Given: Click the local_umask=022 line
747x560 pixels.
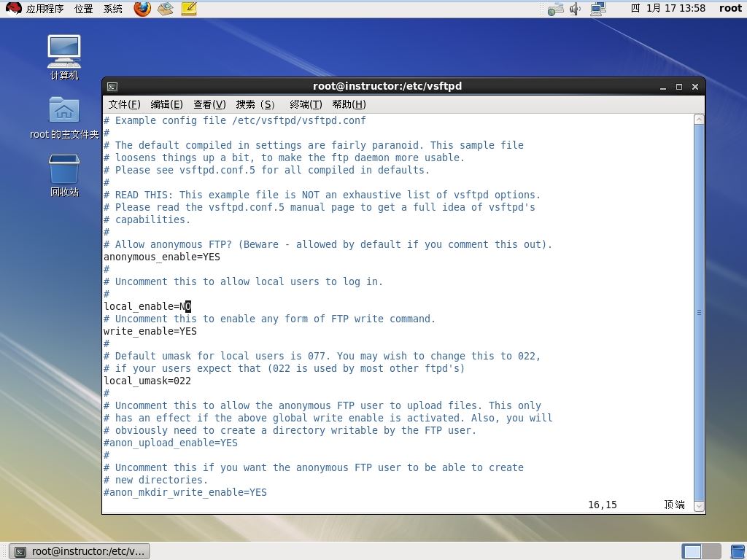Looking at the screenshot, I should click(x=147, y=381).
